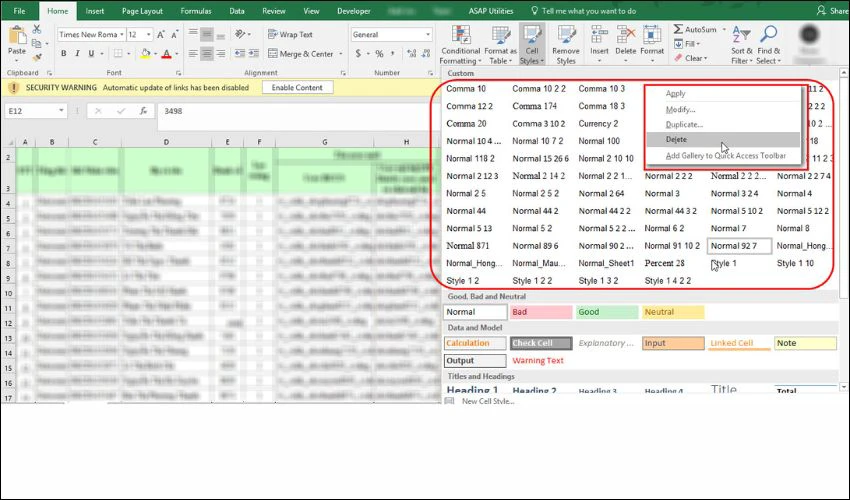
Task: Open the font name dropdown
Action: pyautogui.click(x=121, y=35)
